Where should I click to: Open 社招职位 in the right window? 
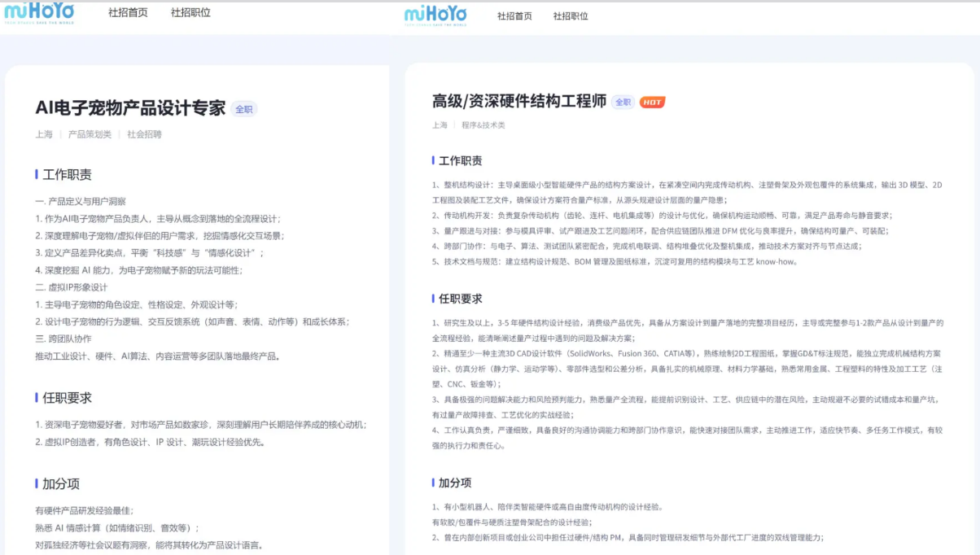(571, 15)
